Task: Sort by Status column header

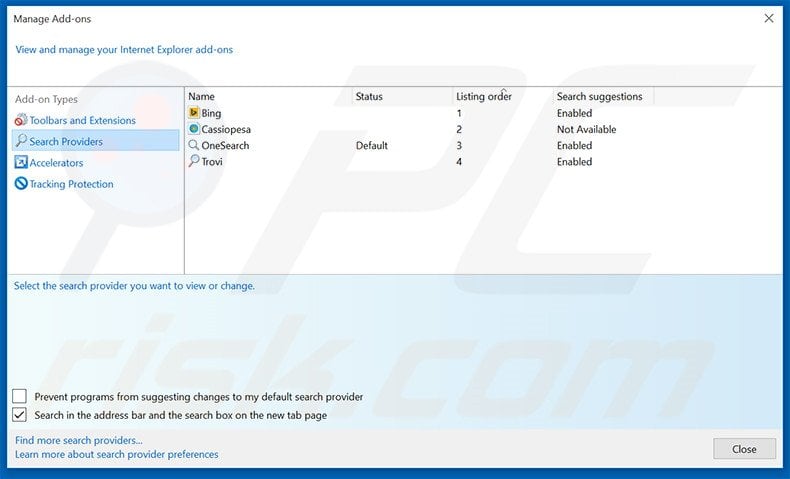Action: coord(369,96)
